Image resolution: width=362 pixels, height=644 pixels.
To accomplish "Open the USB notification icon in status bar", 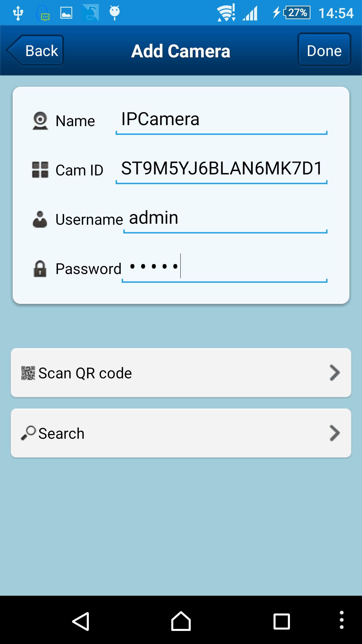I will point(18,13).
